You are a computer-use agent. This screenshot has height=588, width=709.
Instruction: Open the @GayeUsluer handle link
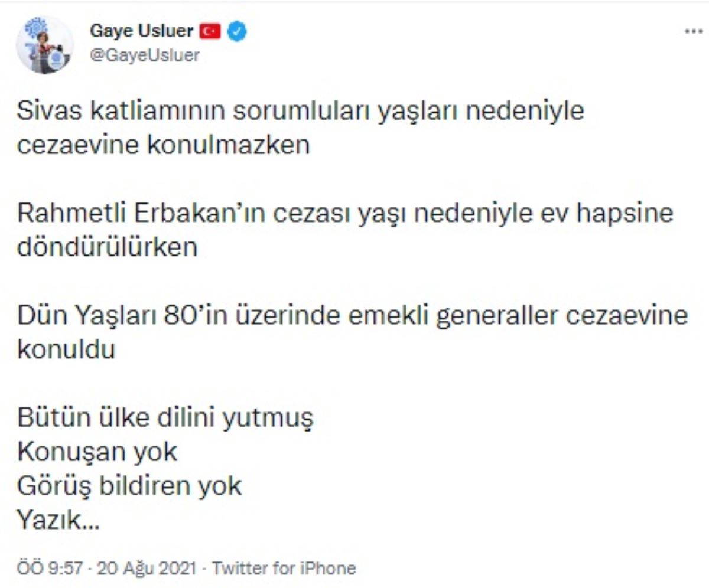tap(145, 55)
